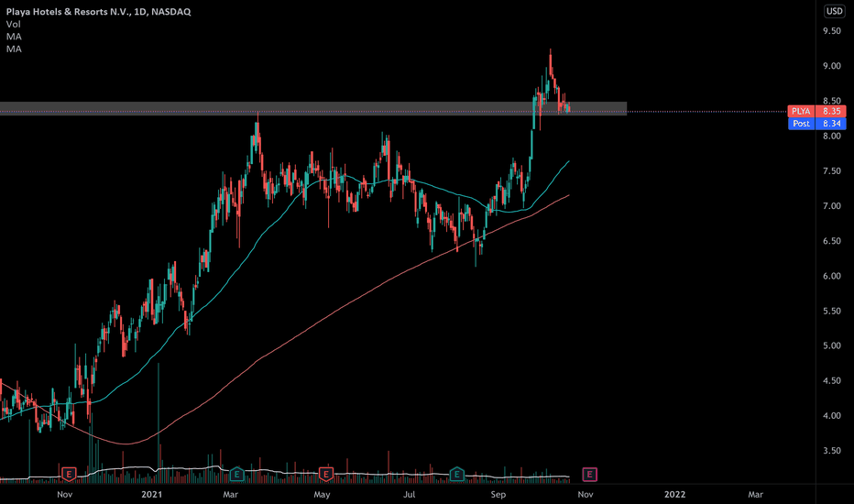Click the Sep label on time axis

click(498, 494)
